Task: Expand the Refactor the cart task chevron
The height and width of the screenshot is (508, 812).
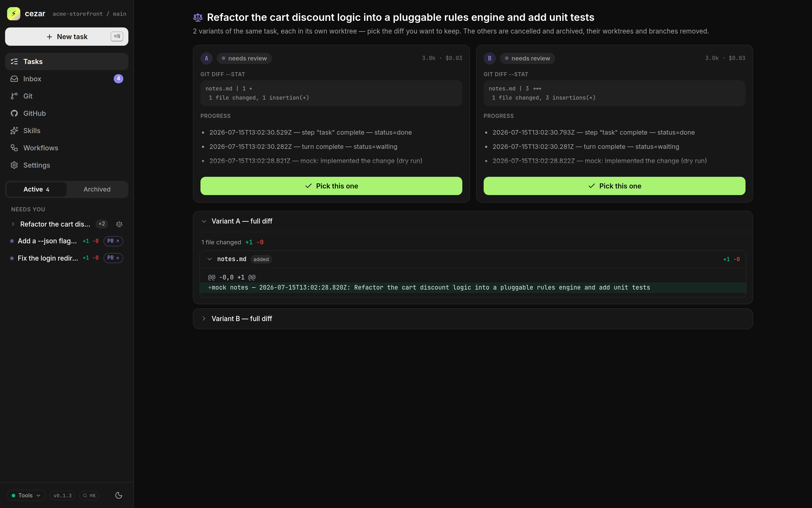Action: [x=13, y=224]
